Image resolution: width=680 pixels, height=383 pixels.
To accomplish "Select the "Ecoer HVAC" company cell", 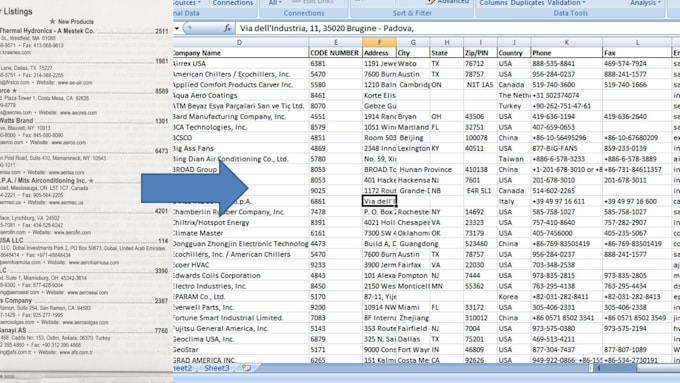I will [x=241, y=265].
